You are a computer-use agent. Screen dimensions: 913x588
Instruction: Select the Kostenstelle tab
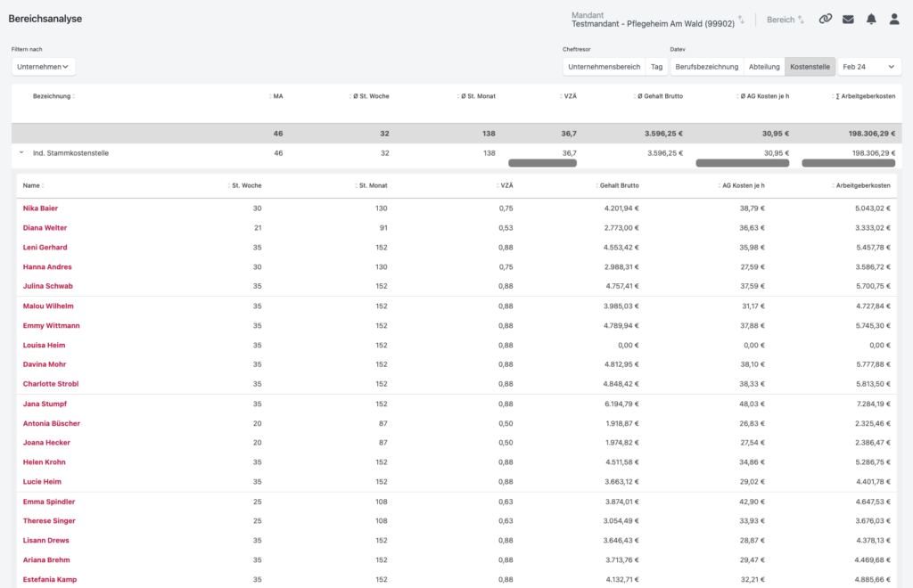click(810, 66)
